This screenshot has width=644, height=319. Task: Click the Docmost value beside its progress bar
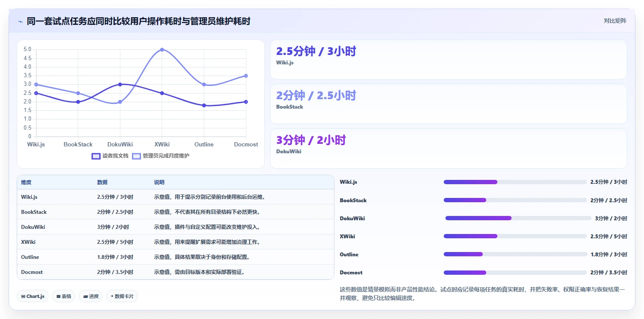pyautogui.click(x=609, y=273)
